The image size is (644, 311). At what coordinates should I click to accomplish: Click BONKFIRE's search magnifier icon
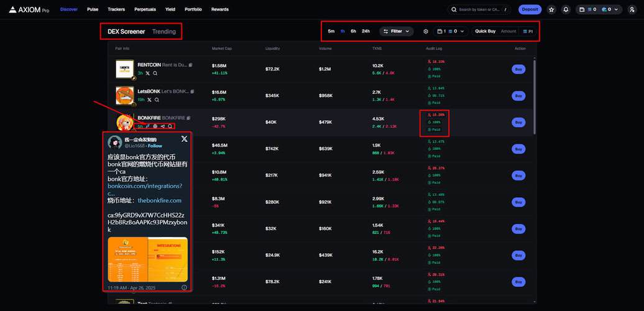[170, 126]
